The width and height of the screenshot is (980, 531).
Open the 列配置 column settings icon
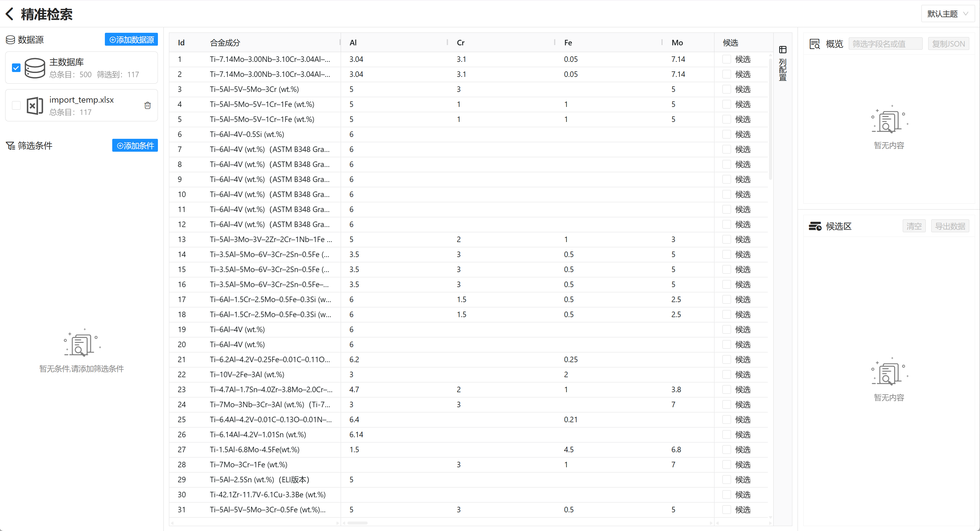coord(783,50)
